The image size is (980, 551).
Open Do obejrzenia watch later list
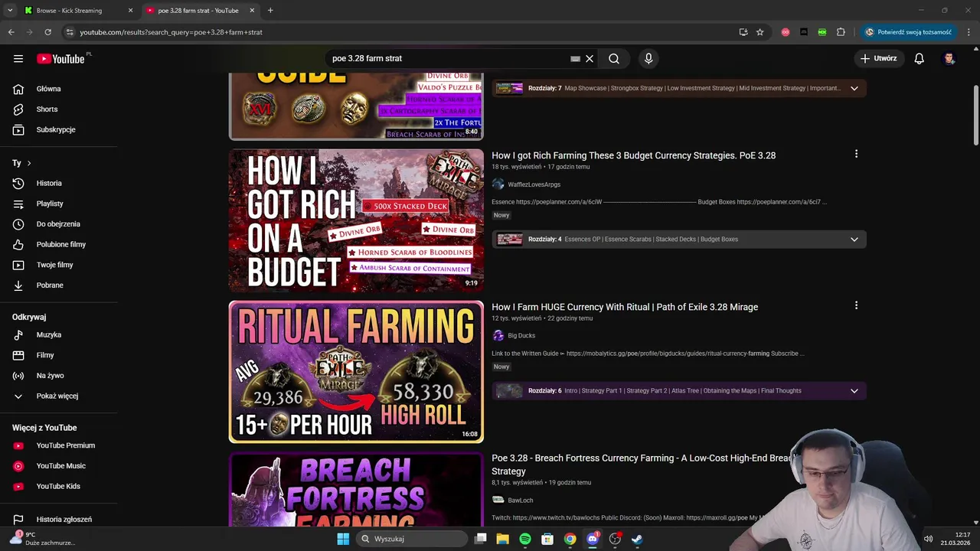[58, 224]
